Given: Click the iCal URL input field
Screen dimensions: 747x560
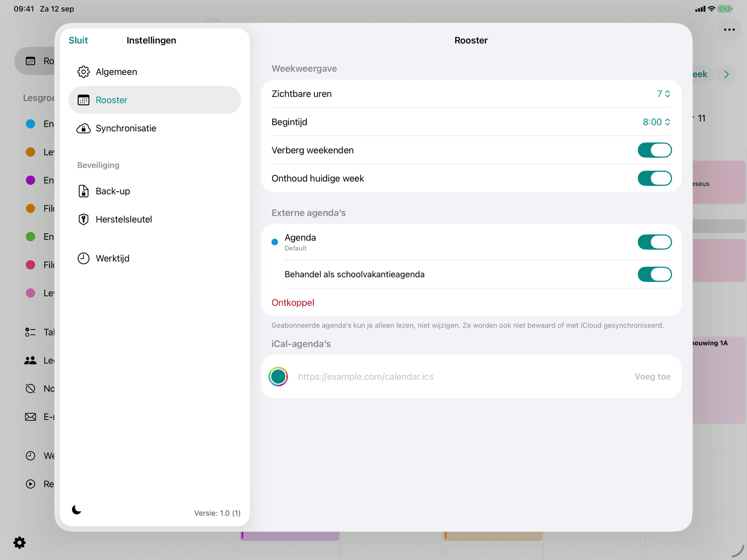Looking at the screenshot, I should [462, 377].
